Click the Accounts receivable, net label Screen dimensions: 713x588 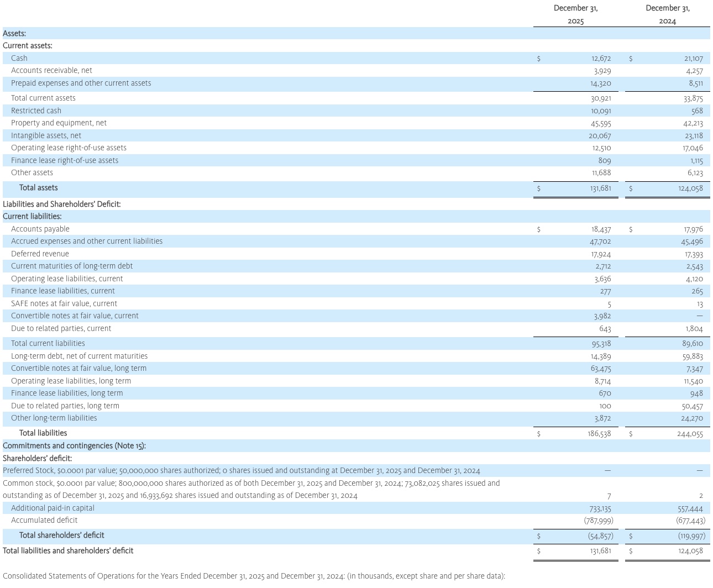tap(51, 70)
